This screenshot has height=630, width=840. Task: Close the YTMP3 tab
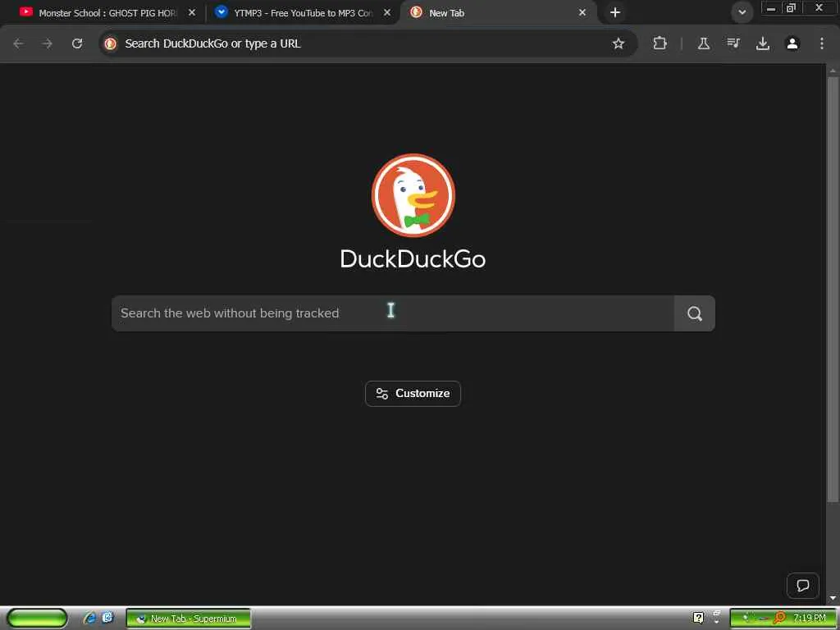tap(387, 12)
